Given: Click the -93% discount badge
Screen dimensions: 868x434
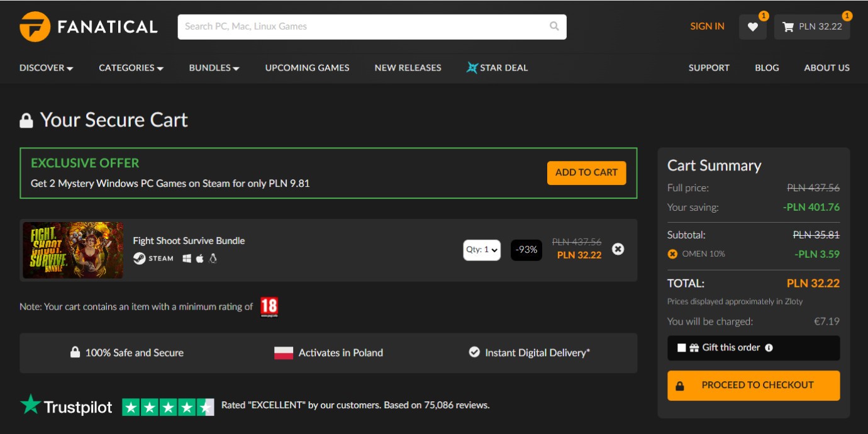Looking at the screenshot, I should click(x=526, y=250).
